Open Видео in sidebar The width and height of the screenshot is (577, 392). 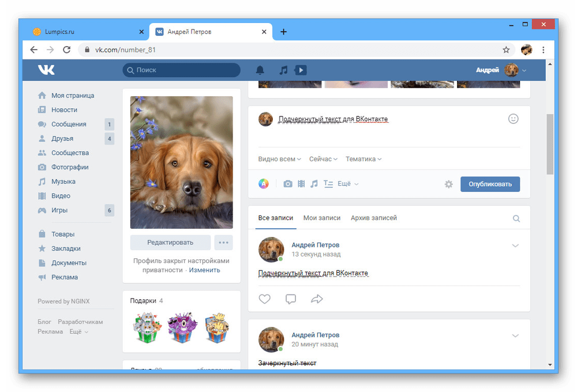(x=61, y=195)
